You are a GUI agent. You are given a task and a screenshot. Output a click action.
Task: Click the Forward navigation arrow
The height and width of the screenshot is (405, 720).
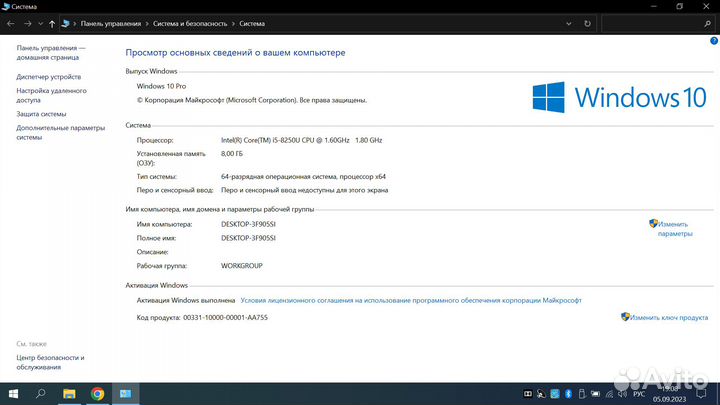(28, 23)
